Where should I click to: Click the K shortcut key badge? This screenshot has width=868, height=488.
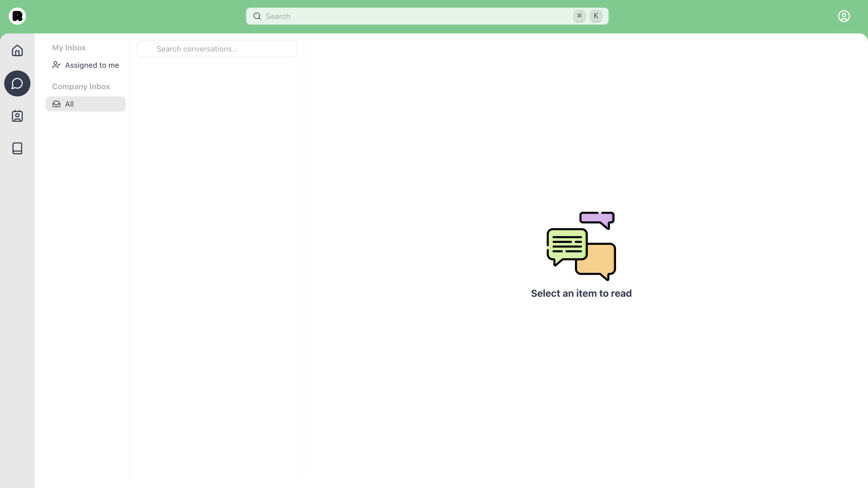pyautogui.click(x=596, y=16)
